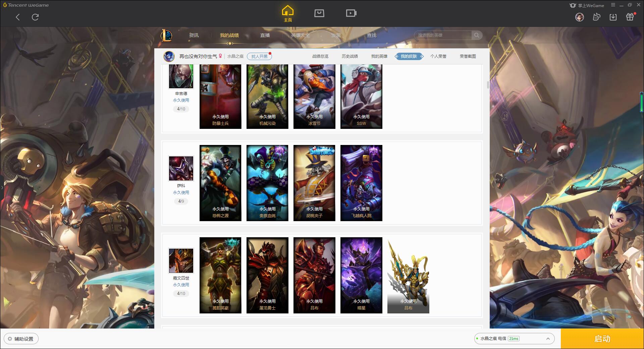Click the gear icon in 辅助设置
The height and width of the screenshot is (349, 644).
(x=10, y=339)
